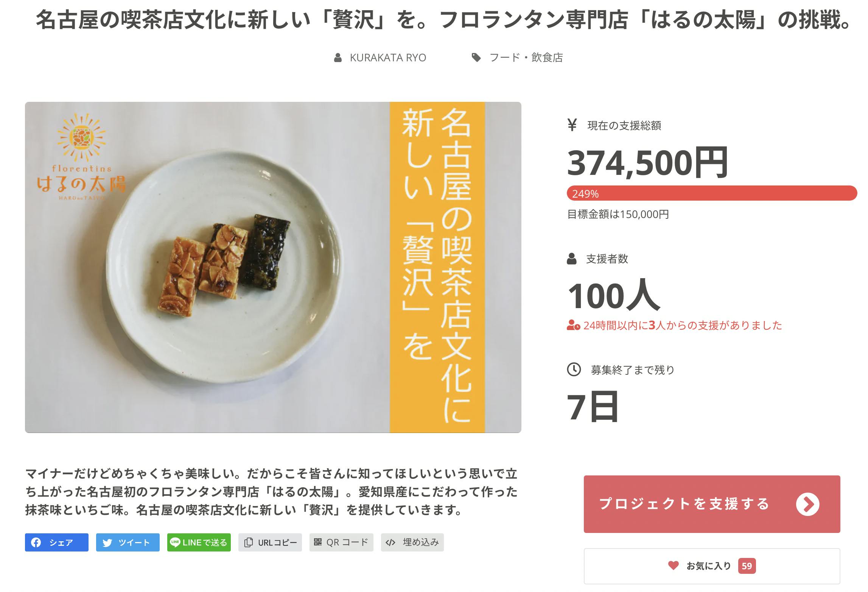Viewport: 868px width, 592px height.
Task: Click the arrow circle on support button
Action: 807,504
